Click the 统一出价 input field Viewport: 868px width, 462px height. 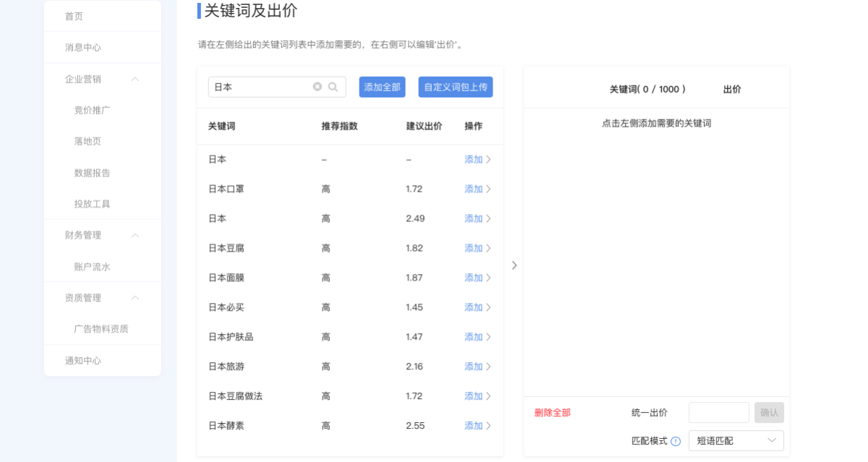719,413
